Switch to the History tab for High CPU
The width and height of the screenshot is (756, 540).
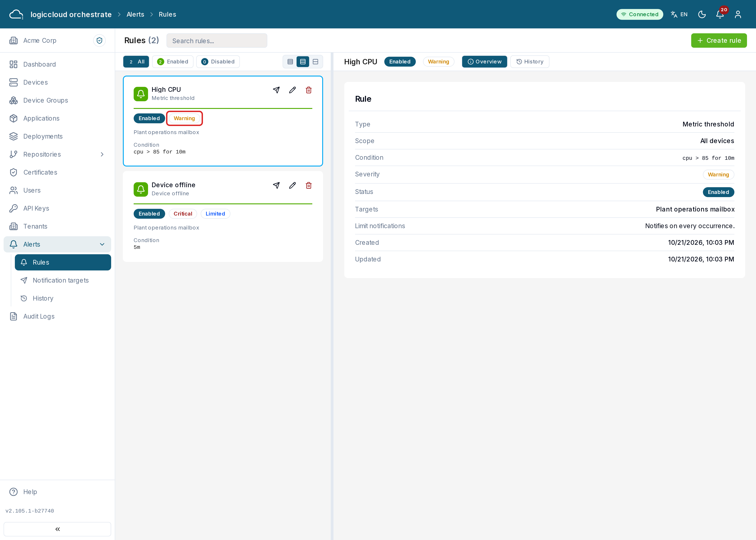pos(530,61)
